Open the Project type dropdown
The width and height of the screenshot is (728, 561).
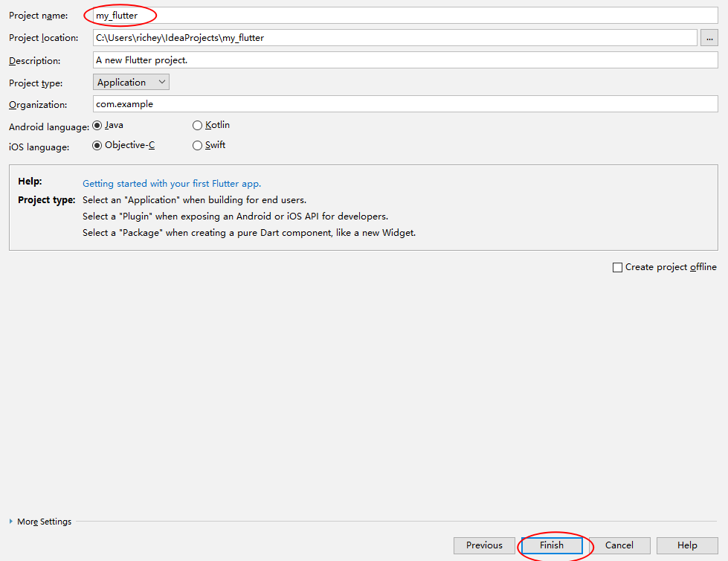(131, 82)
